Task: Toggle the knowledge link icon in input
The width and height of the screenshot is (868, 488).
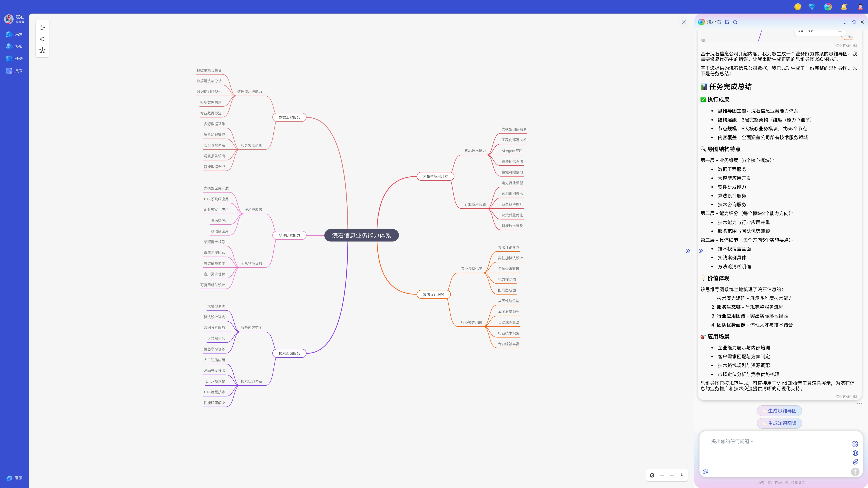Action: click(x=855, y=444)
